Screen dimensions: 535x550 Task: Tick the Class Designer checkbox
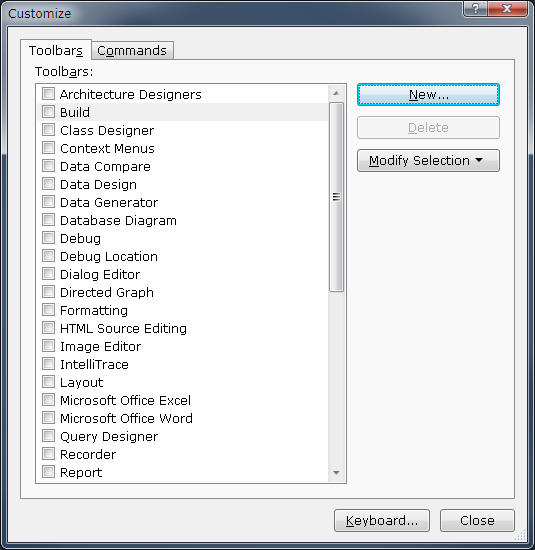tap(48, 130)
